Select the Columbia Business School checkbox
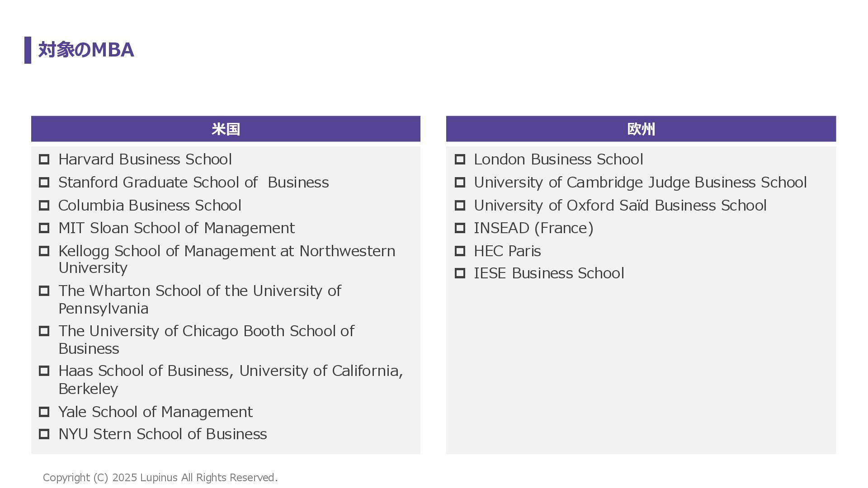 pyautogui.click(x=44, y=206)
